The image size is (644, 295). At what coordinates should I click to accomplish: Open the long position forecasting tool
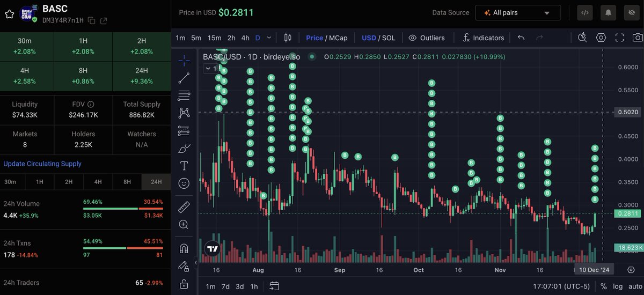[184, 130]
